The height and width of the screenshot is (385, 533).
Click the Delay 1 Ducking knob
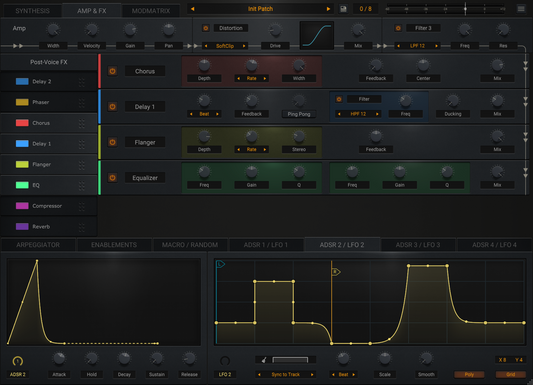tap(453, 101)
